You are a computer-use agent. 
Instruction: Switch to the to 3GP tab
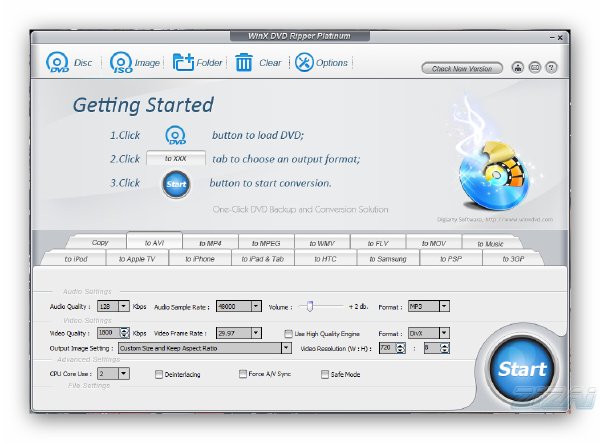tap(513, 259)
